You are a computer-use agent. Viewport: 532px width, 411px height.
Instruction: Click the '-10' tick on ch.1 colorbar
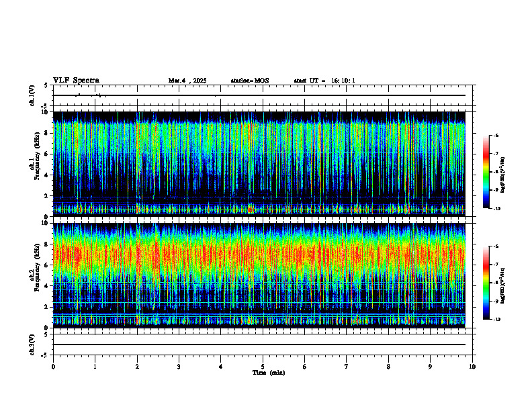[x=496, y=209]
